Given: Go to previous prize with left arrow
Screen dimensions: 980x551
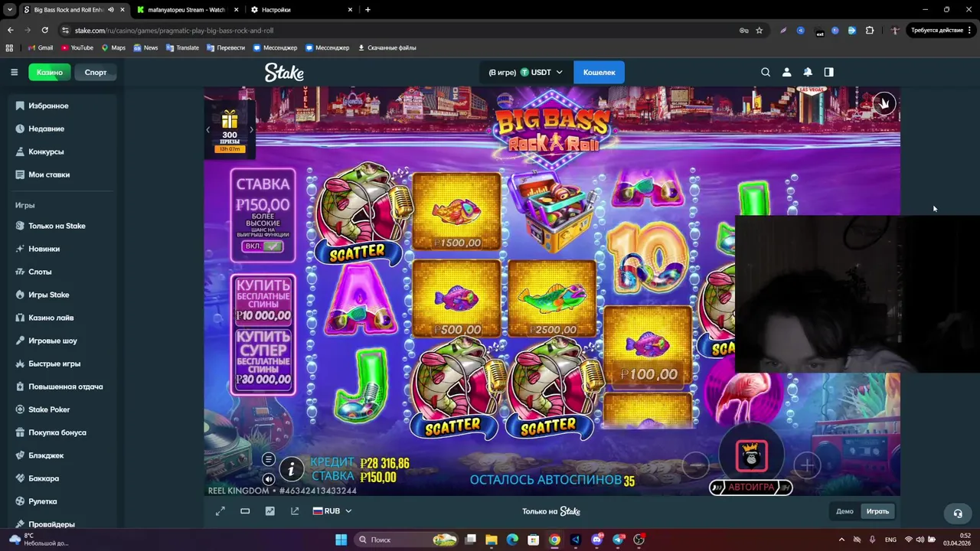Looking at the screenshot, I should pyautogui.click(x=208, y=129).
